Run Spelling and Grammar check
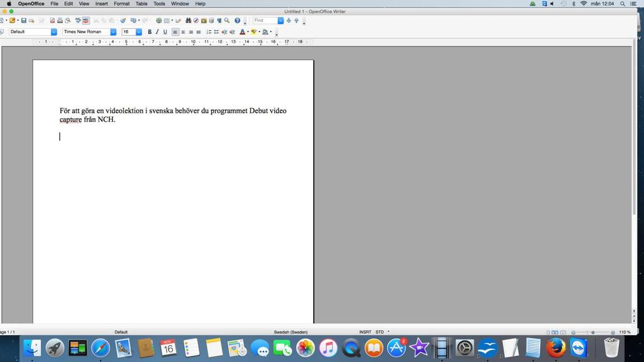This screenshot has height=362, width=644. 78,21
